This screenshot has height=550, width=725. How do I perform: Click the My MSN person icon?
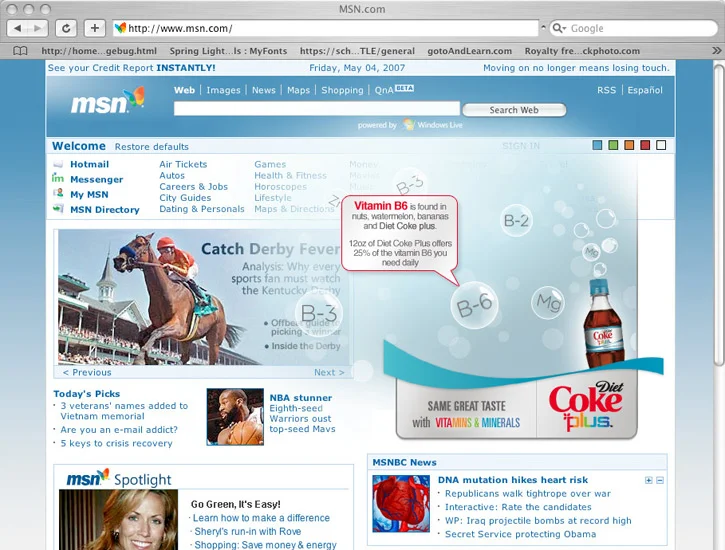point(58,193)
